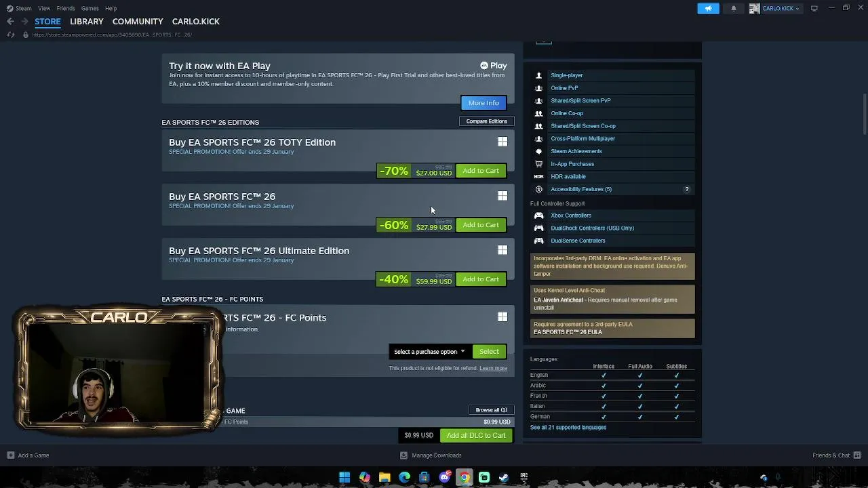
Task: Open Discord from the taskbar
Action: [444, 477]
